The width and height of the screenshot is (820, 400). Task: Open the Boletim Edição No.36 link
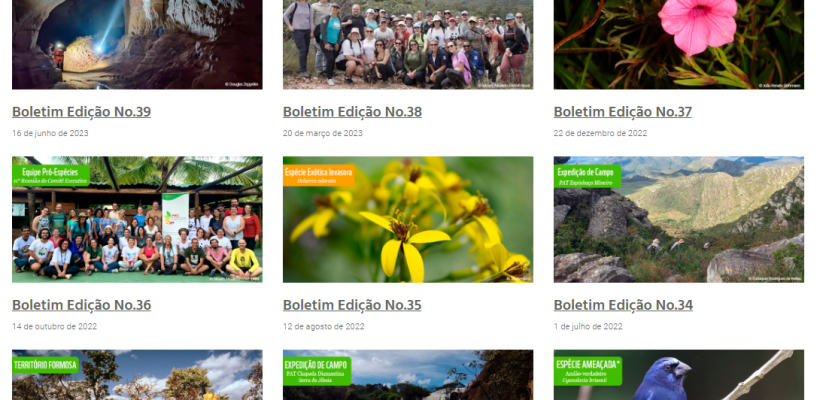tap(82, 304)
